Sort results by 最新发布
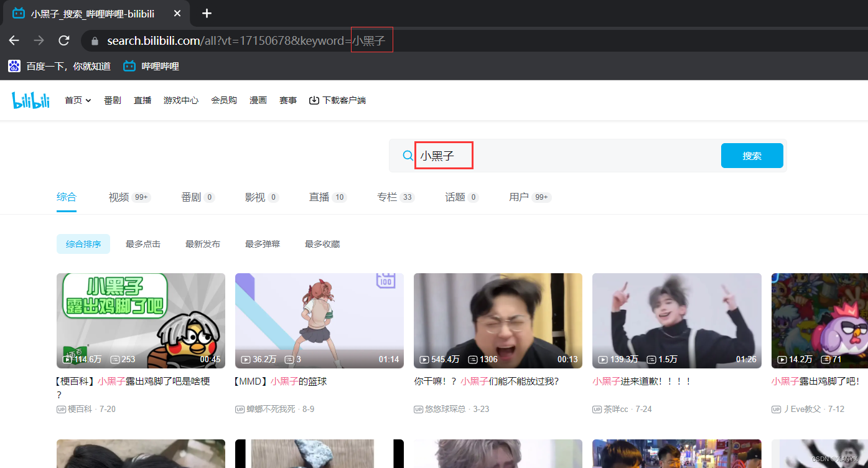The image size is (868, 468). pyautogui.click(x=203, y=244)
